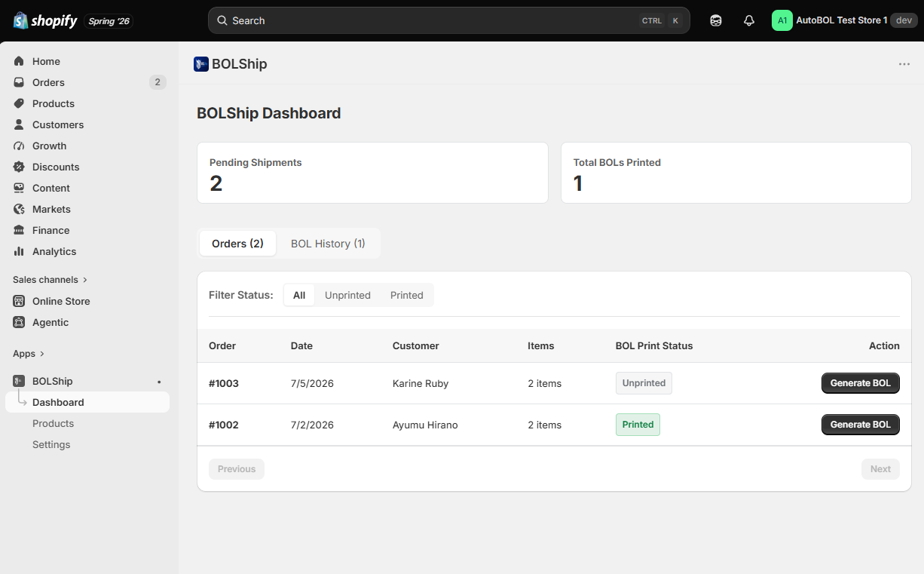The width and height of the screenshot is (924, 574).
Task: Open notifications bell icon
Action: click(x=749, y=20)
